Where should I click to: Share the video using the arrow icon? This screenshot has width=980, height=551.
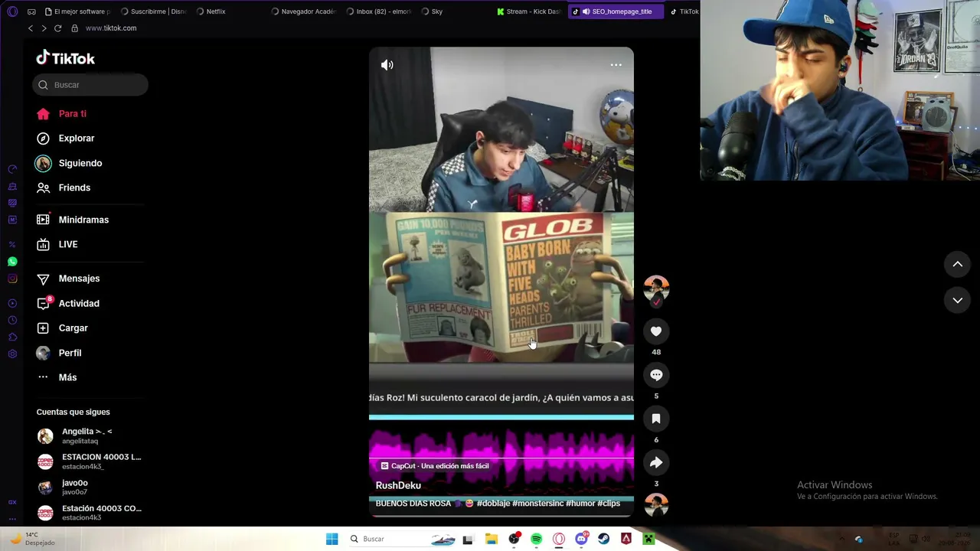[x=656, y=462]
